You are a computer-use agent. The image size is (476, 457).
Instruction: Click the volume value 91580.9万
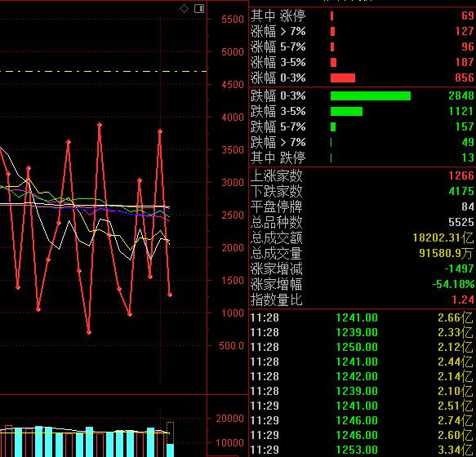tap(446, 253)
